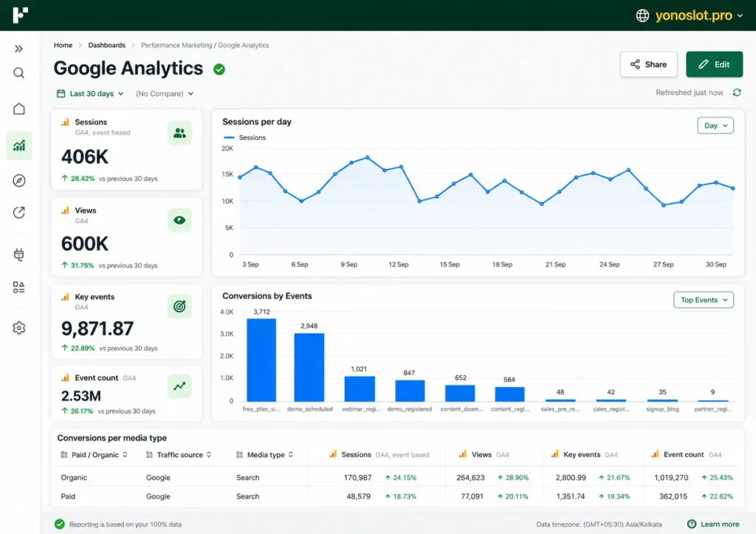Click the Share button
Screen dimensions: 756x534
coord(648,64)
